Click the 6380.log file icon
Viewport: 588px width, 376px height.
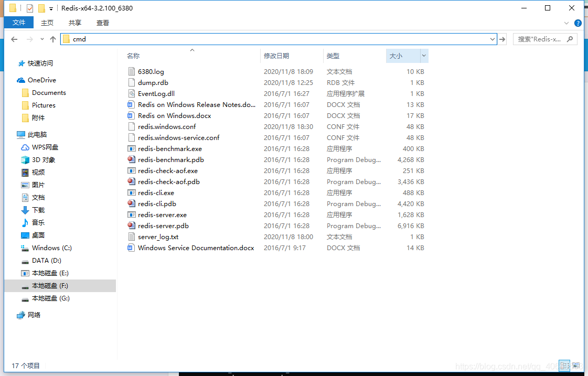coord(131,72)
